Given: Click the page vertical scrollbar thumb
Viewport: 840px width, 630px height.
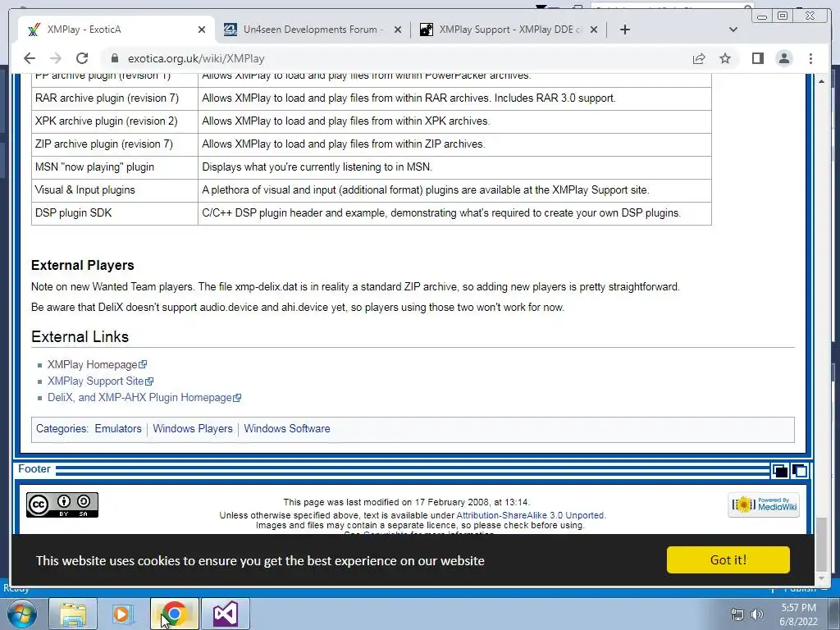Looking at the screenshot, I should (822, 544).
